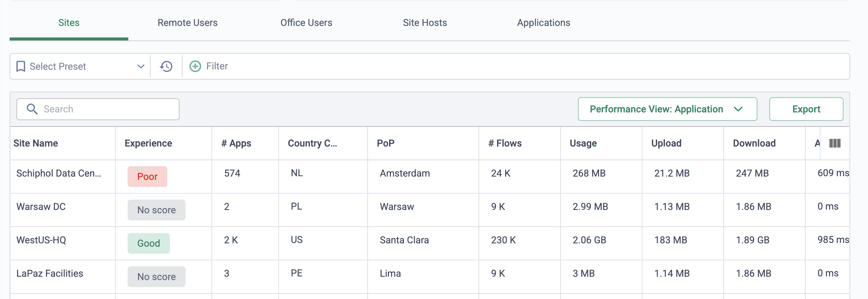Open the filter history clock icon
The width and height of the screenshot is (868, 299).
166,66
